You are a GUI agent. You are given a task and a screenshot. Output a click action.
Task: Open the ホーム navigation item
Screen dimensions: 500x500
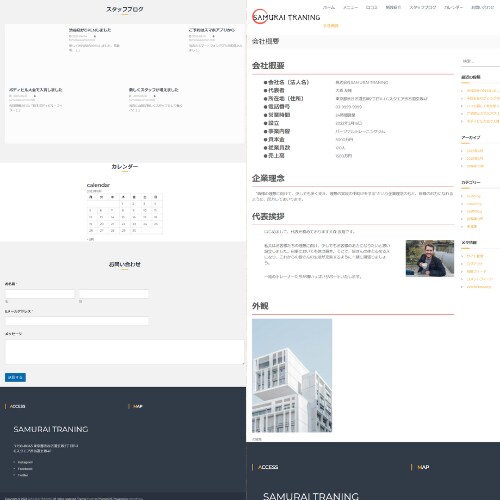pyautogui.click(x=329, y=7)
